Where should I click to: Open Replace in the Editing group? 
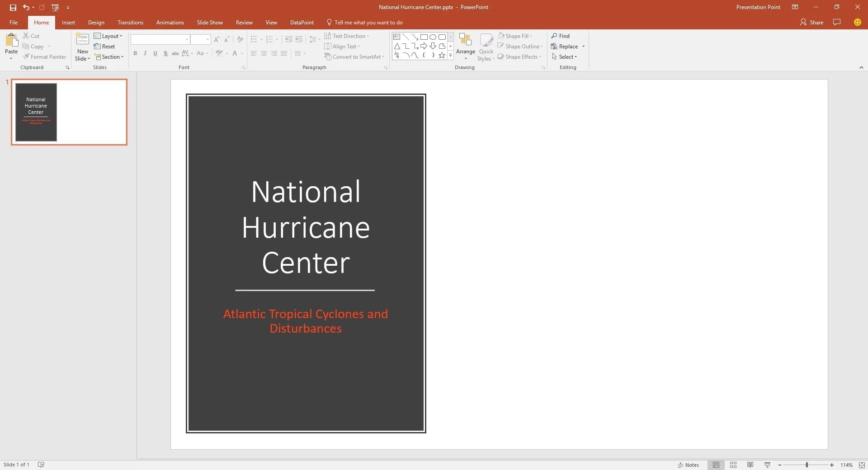tap(567, 46)
